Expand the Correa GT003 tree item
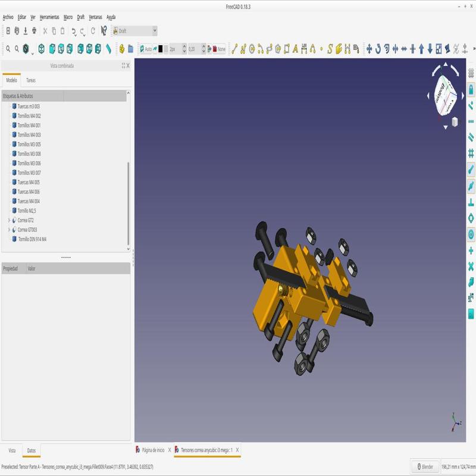 tap(9, 230)
